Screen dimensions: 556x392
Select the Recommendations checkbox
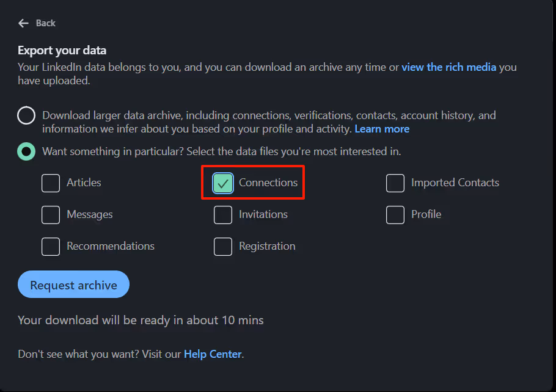51,246
